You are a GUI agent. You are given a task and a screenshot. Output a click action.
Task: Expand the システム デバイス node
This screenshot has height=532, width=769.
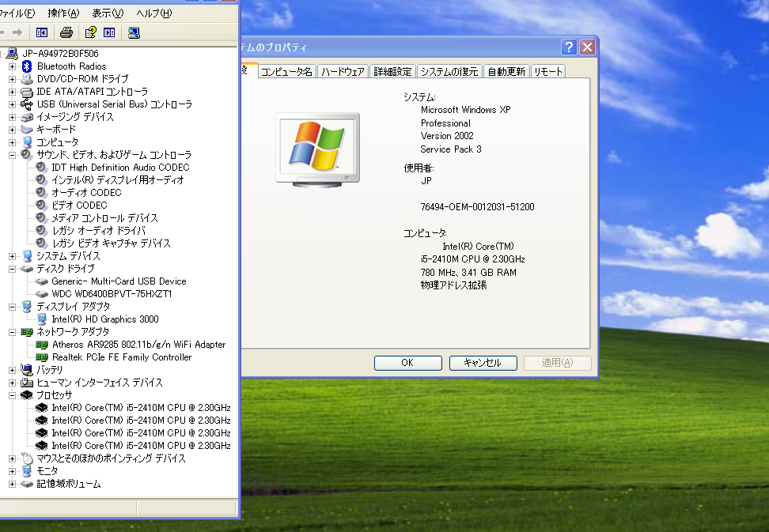12,256
